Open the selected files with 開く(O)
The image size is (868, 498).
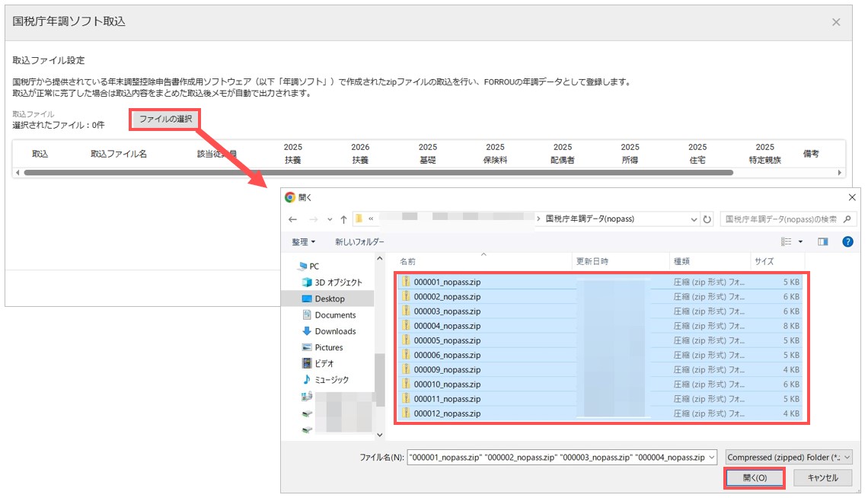[755, 477]
